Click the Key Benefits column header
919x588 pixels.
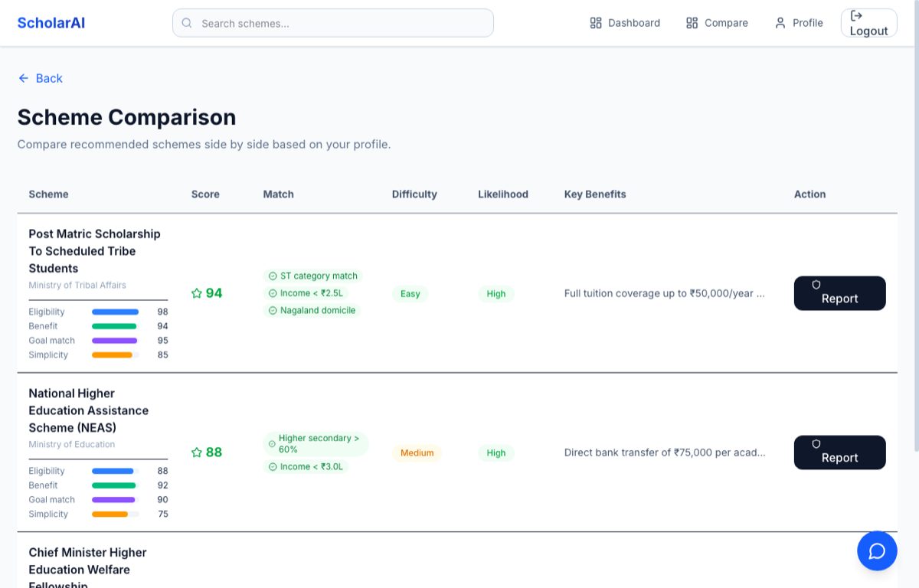pos(595,194)
